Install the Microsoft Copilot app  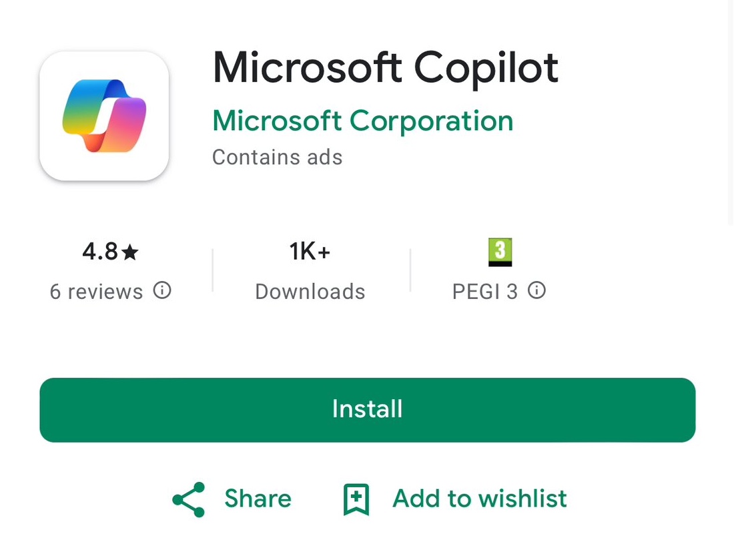pyautogui.click(x=368, y=410)
